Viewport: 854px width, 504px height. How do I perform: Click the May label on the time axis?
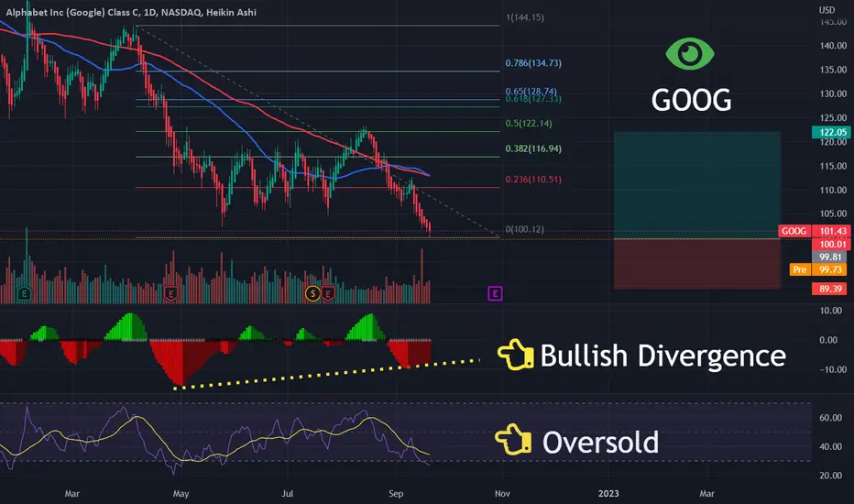181,494
